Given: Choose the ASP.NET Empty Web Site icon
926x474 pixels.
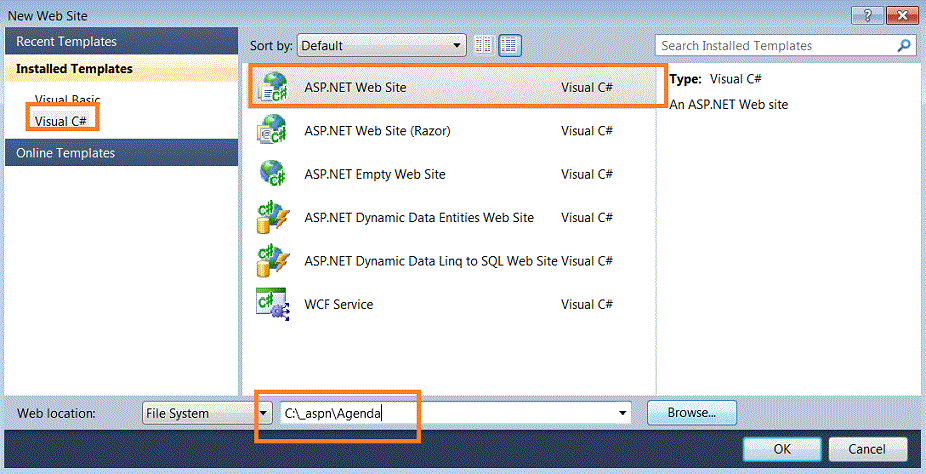Looking at the screenshot, I should pyautogui.click(x=272, y=174).
